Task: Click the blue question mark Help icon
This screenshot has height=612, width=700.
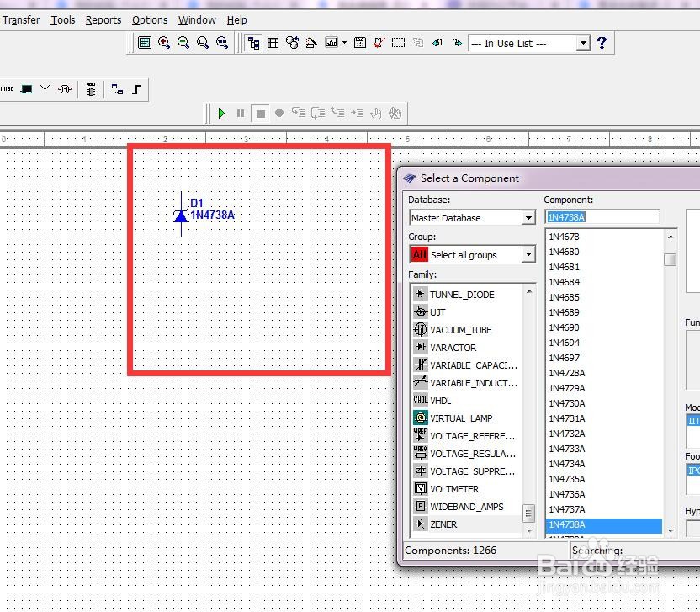Action: click(602, 43)
